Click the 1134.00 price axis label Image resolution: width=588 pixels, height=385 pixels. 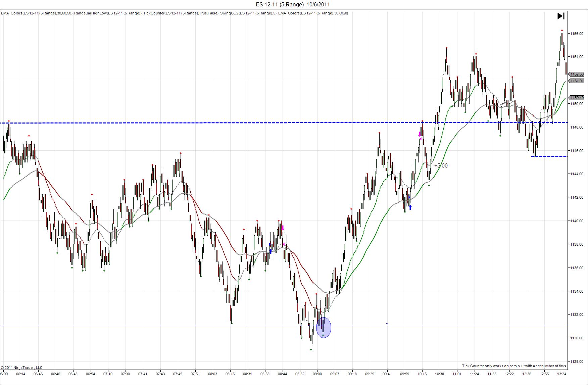(x=577, y=291)
